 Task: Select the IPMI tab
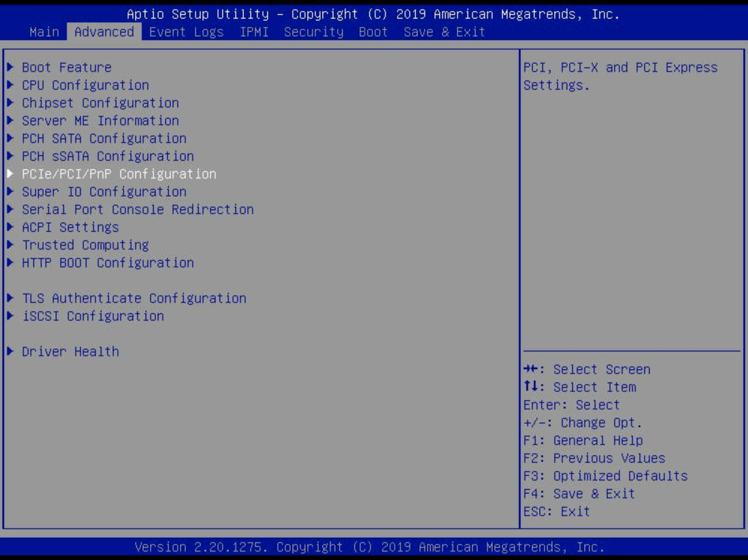[254, 32]
